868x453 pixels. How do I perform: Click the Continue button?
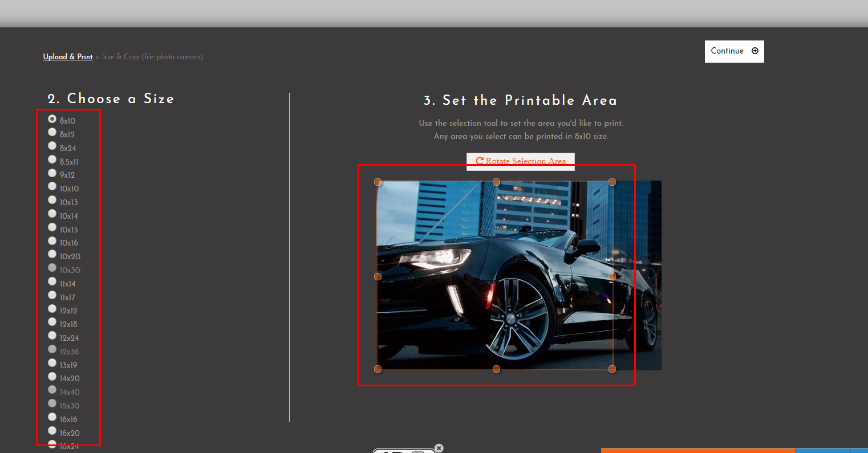pyautogui.click(x=734, y=51)
